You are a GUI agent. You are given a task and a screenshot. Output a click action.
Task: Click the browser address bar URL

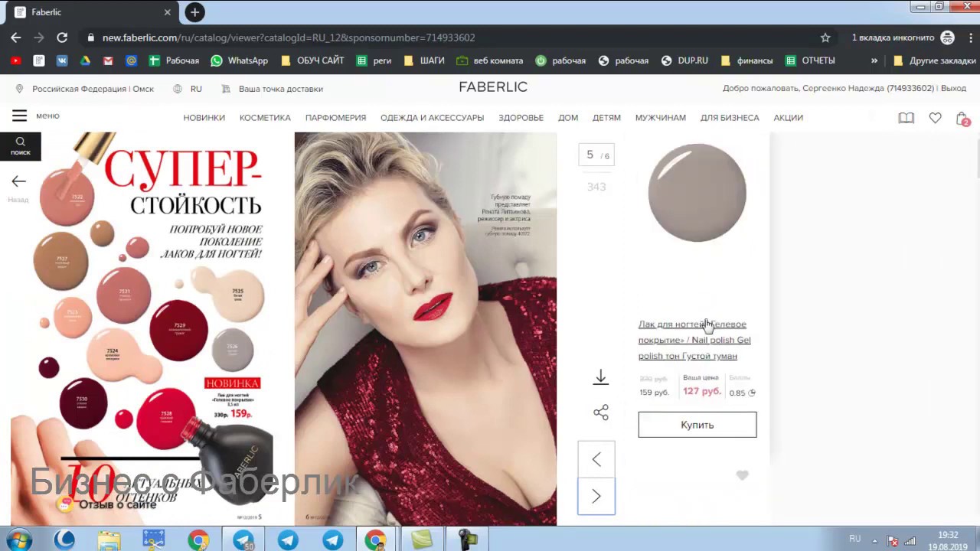[288, 37]
